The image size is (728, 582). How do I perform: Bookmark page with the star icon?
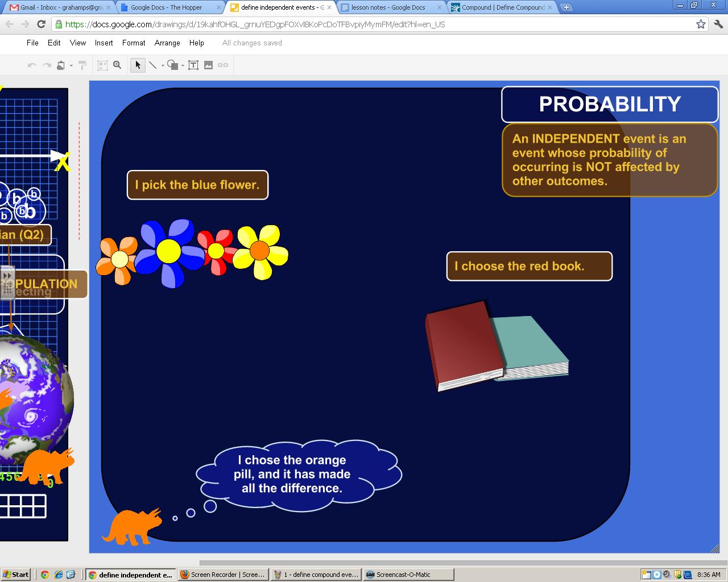[701, 24]
